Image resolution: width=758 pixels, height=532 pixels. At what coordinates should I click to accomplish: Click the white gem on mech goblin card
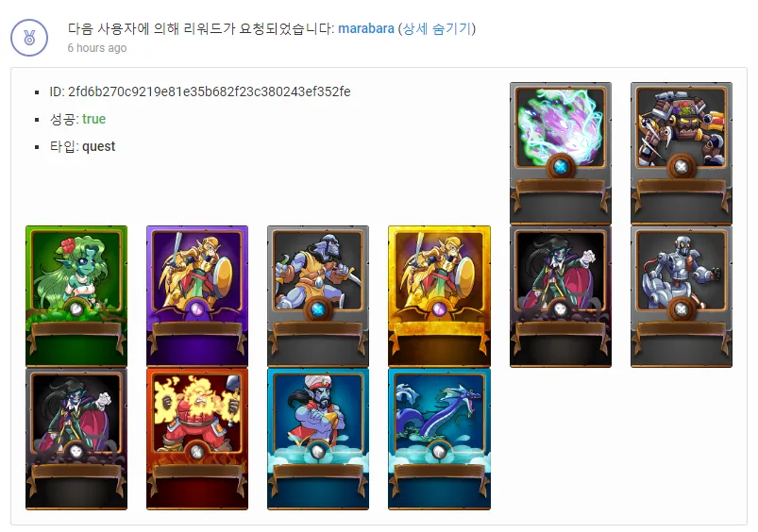pos(682,167)
